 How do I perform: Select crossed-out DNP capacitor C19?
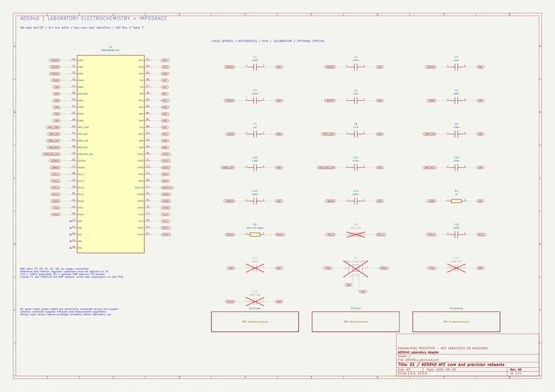[x=255, y=301]
